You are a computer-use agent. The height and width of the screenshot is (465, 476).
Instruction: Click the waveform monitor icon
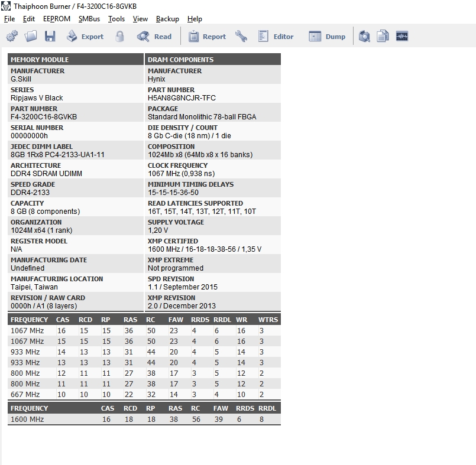402,37
